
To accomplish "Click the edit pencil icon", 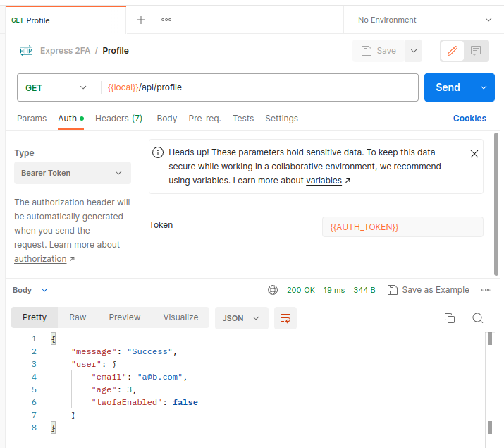I will pyautogui.click(x=453, y=51).
